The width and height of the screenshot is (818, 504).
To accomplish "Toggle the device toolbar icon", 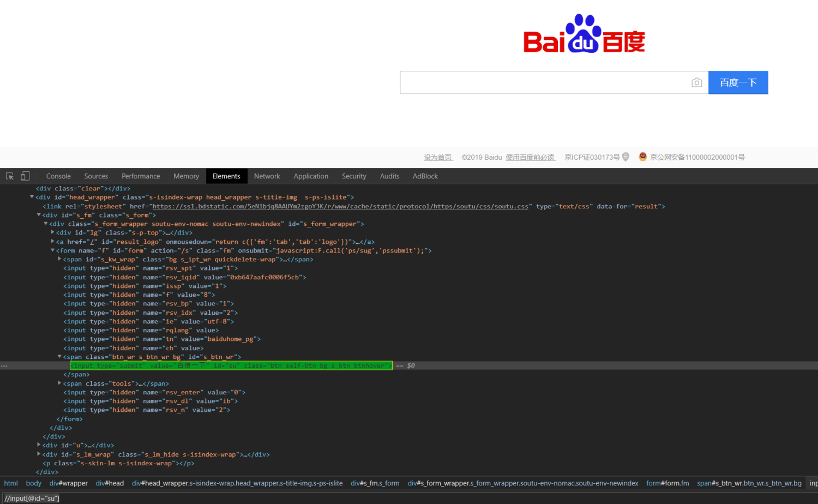I will 25,176.
